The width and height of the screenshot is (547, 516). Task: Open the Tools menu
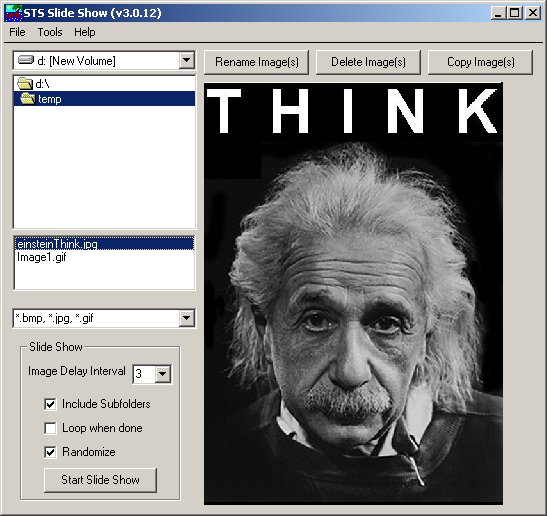click(x=50, y=32)
